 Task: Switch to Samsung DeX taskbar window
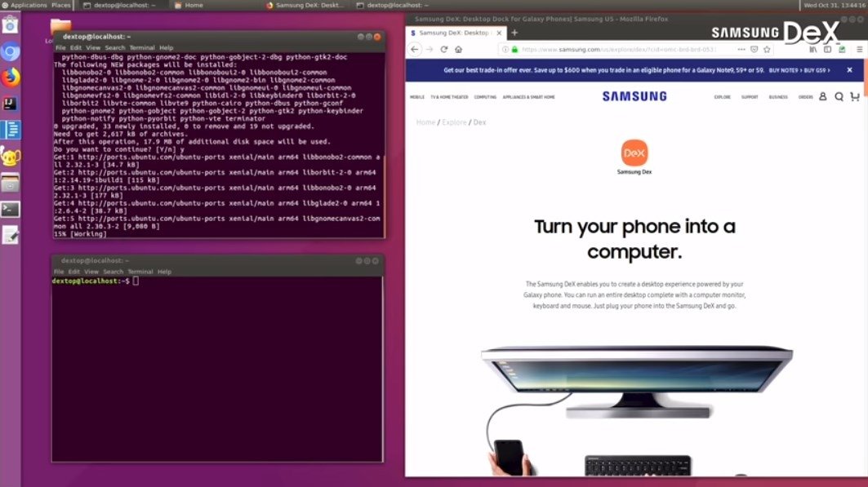(x=305, y=5)
